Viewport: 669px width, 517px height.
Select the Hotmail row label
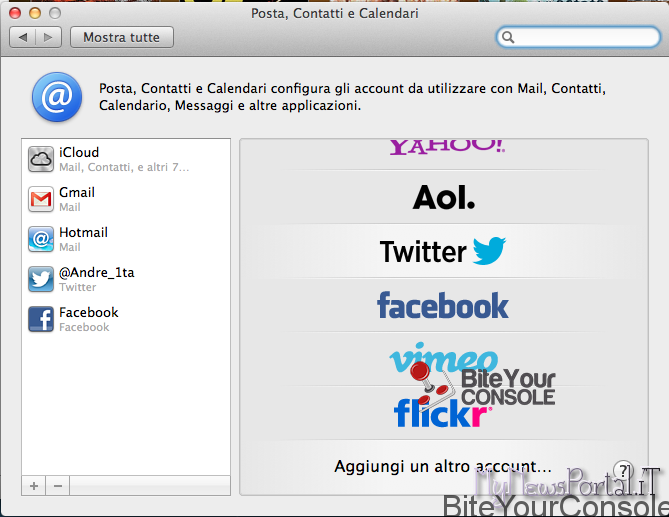83,232
